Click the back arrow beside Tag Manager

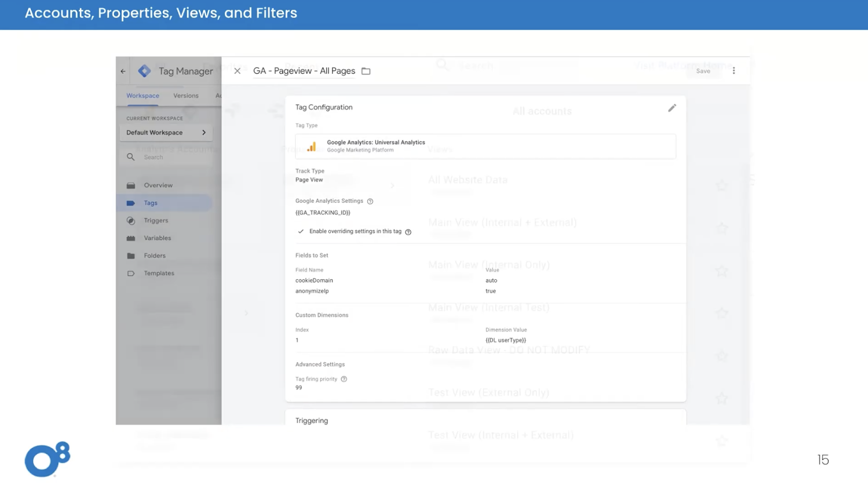point(123,71)
